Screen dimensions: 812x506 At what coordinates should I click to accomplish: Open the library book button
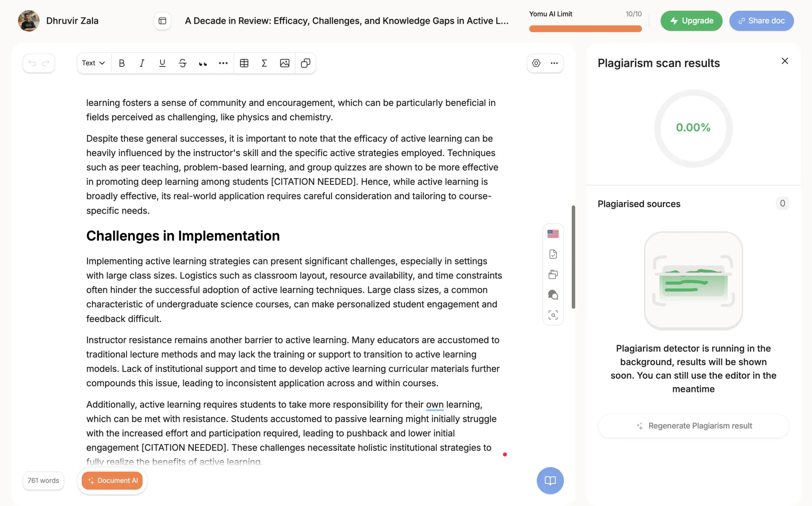(x=550, y=481)
